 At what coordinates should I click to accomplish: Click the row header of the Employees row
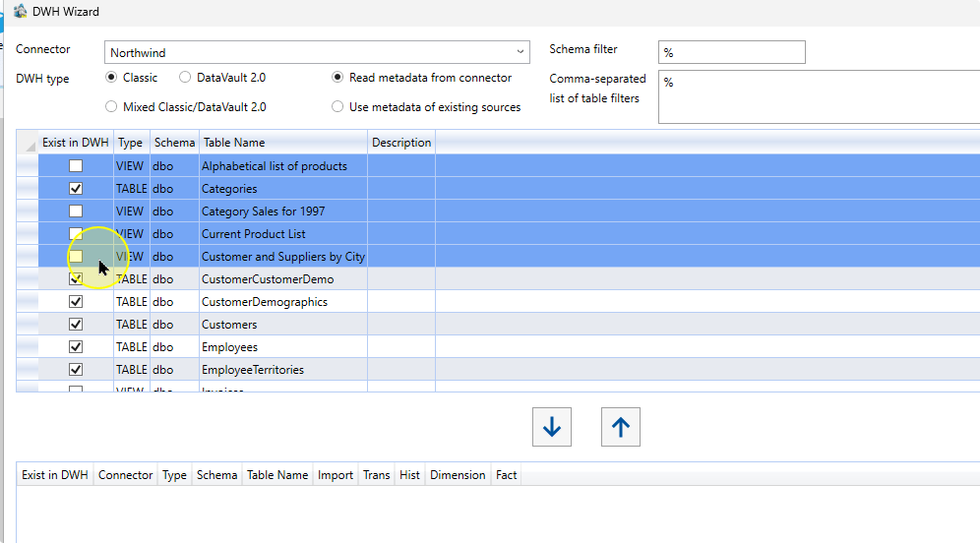point(28,347)
